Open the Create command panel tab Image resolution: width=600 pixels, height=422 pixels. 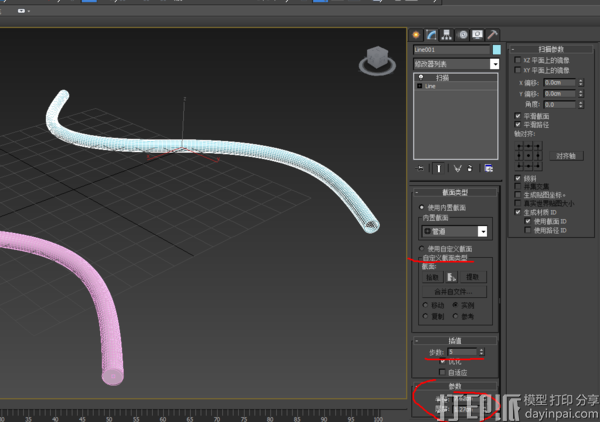click(x=416, y=35)
